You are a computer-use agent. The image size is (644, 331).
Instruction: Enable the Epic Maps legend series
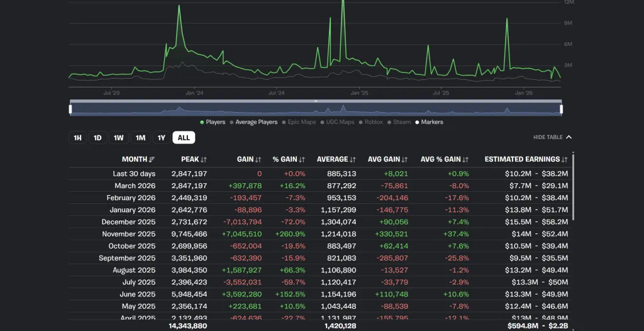(299, 122)
